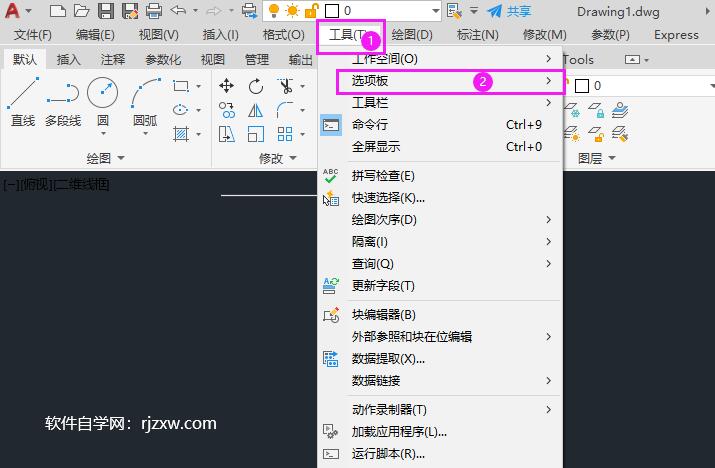The image size is (715, 468).
Task: Select the Arc (圆弧) tool
Action: (145, 103)
